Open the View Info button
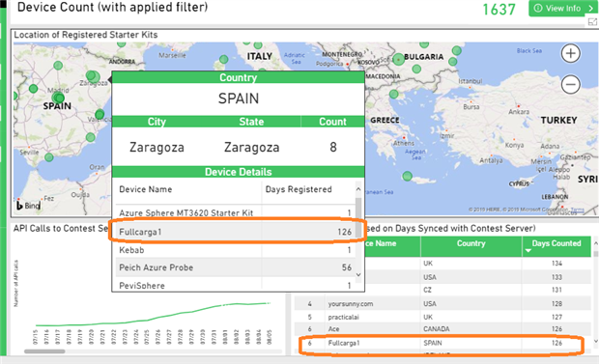This screenshot has height=364, width=599. point(563,8)
